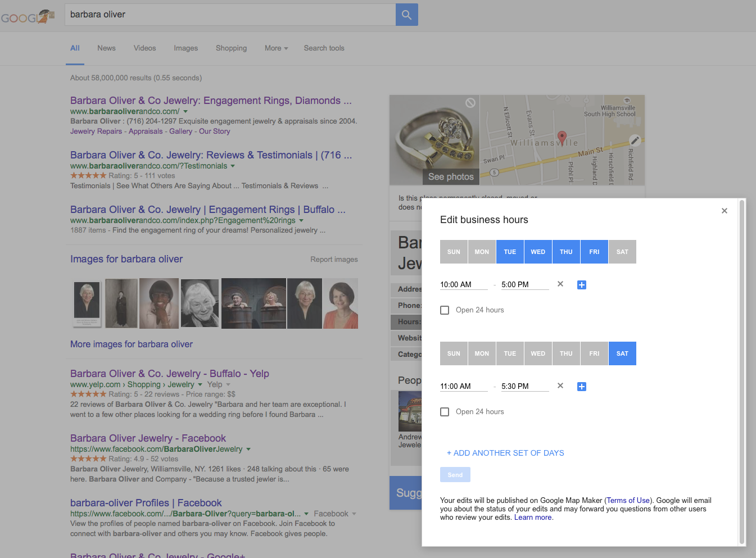Open the Images for barbara oliver heading

pyautogui.click(x=126, y=259)
